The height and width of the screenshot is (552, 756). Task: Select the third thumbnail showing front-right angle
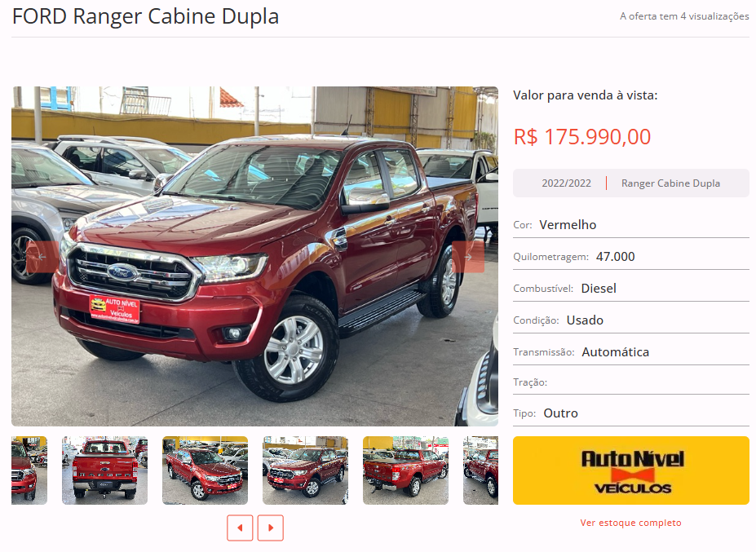[205, 470]
